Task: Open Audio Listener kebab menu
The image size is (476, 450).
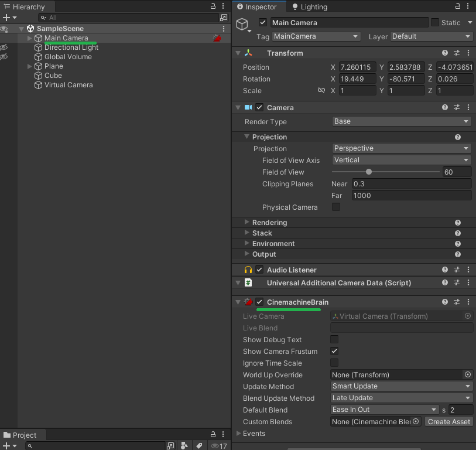Action: click(x=468, y=270)
